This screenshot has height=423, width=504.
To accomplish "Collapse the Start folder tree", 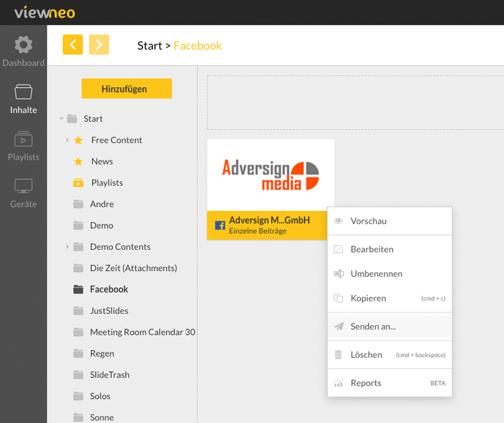I will (61, 119).
